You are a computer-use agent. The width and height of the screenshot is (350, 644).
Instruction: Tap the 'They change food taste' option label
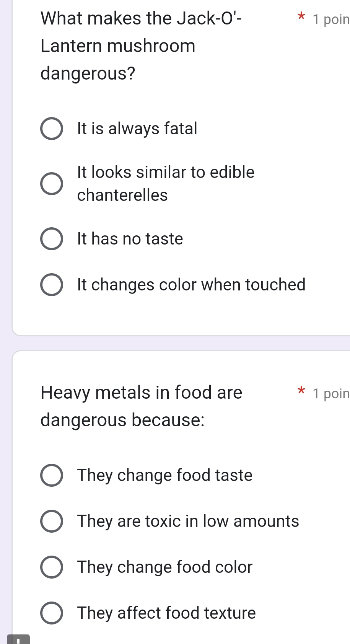coord(165,475)
